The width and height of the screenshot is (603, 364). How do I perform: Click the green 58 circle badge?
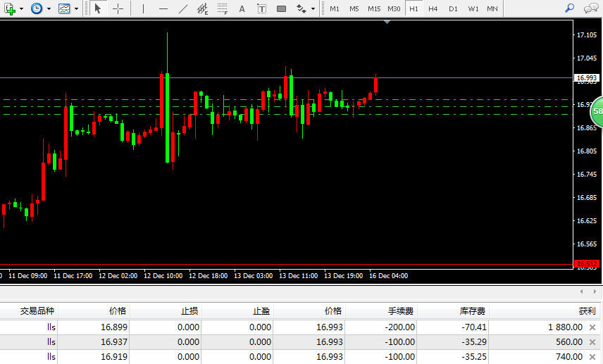597,111
